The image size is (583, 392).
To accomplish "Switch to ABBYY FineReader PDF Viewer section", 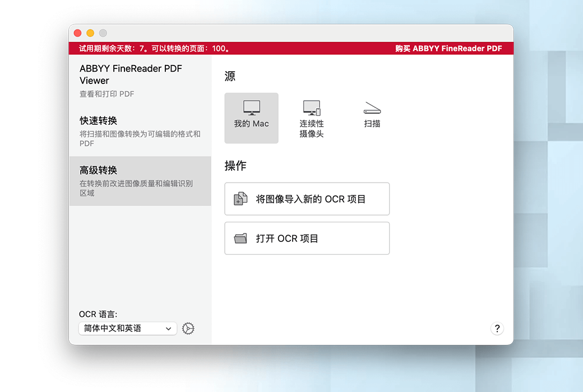I will click(131, 74).
